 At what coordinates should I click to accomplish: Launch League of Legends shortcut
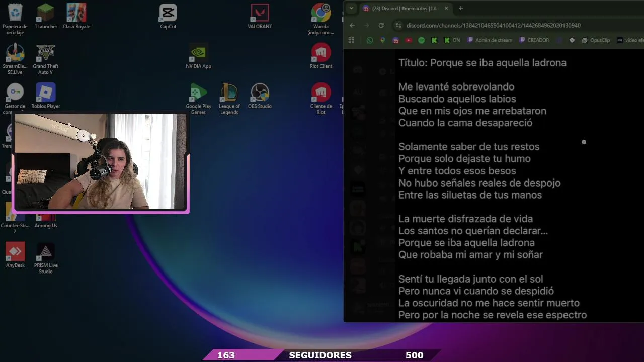pos(229,99)
